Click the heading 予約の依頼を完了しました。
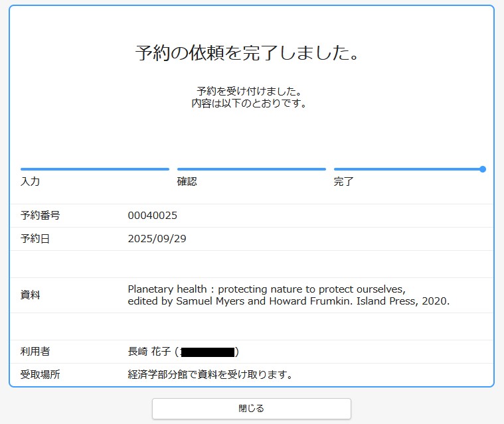 click(247, 54)
